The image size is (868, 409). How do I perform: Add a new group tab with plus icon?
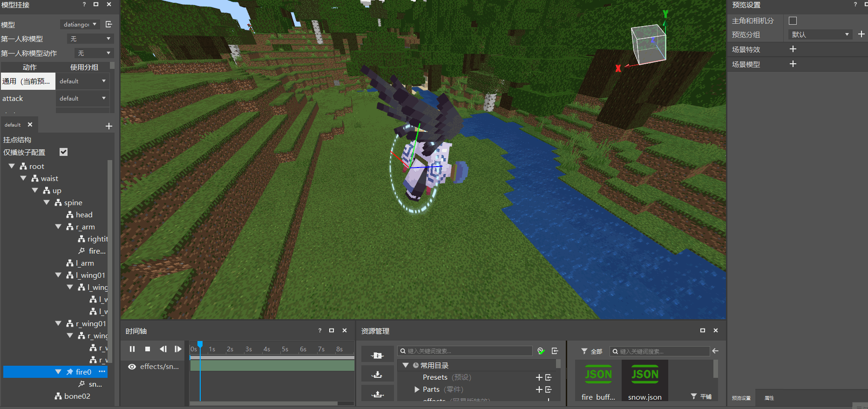click(109, 126)
